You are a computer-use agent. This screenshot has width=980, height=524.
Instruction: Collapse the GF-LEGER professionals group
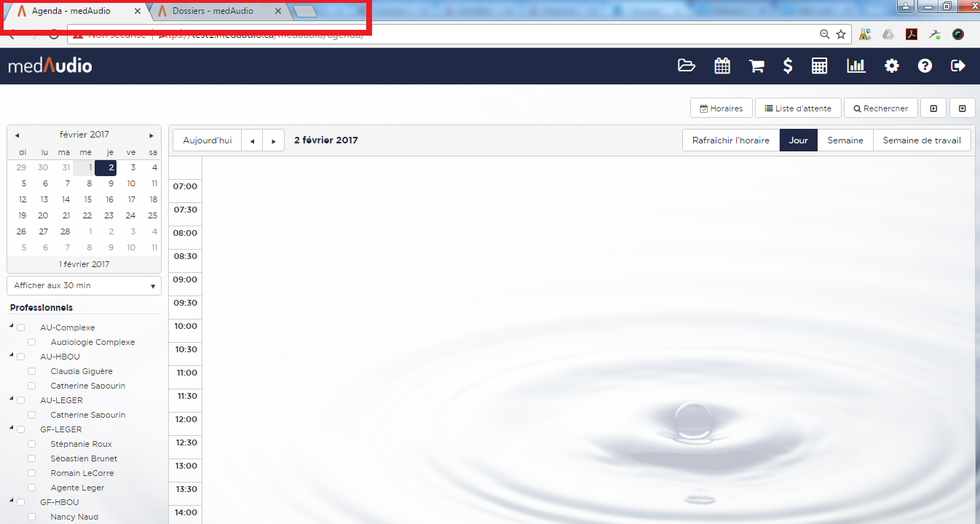click(x=12, y=428)
